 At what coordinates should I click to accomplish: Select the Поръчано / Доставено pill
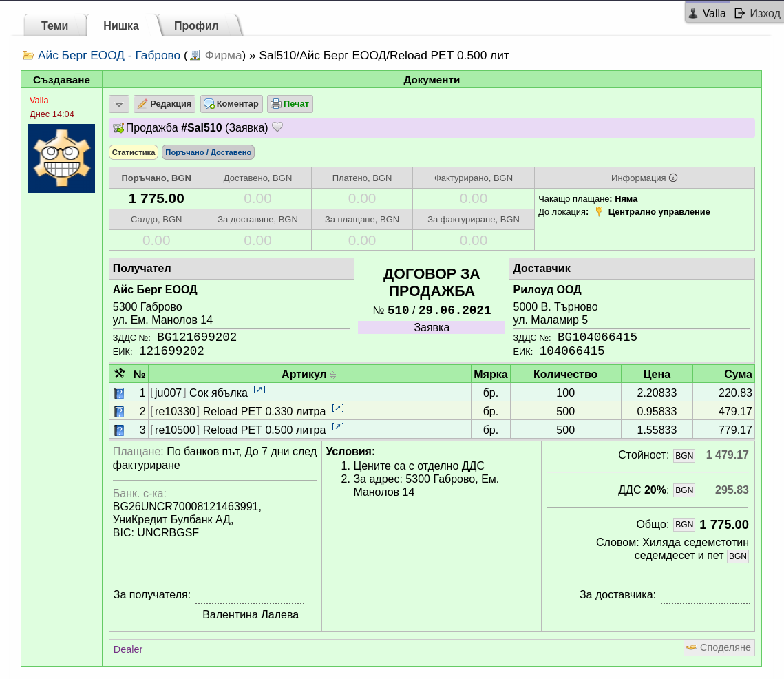click(208, 152)
